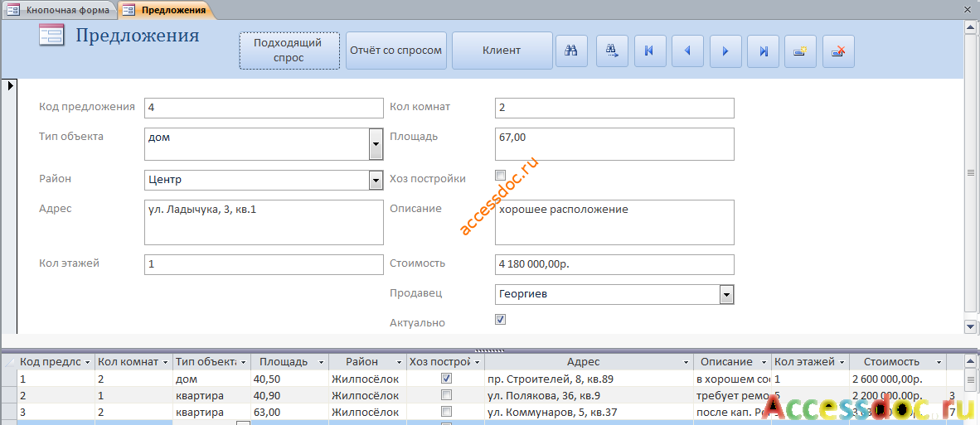The height and width of the screenshot is (425, 980).
Task: Open Отчёт со спросом report
Action: point(395,51)
